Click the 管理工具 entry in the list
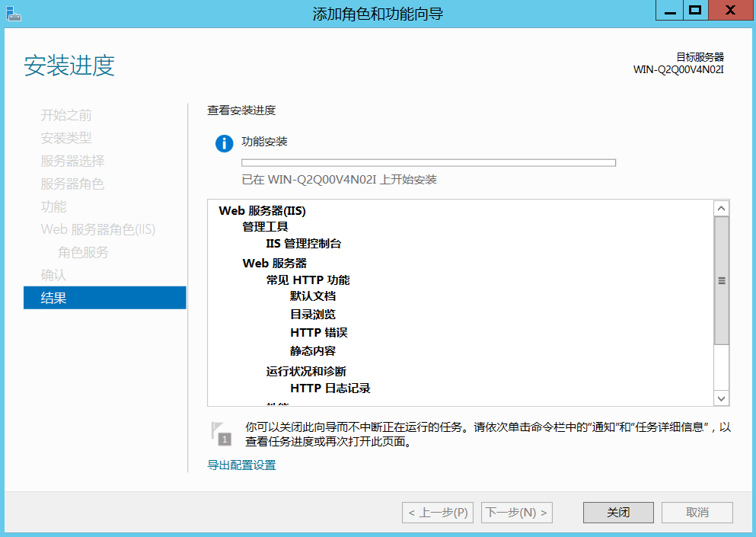This screenshot has height=537, width=756. click(265, 227)
